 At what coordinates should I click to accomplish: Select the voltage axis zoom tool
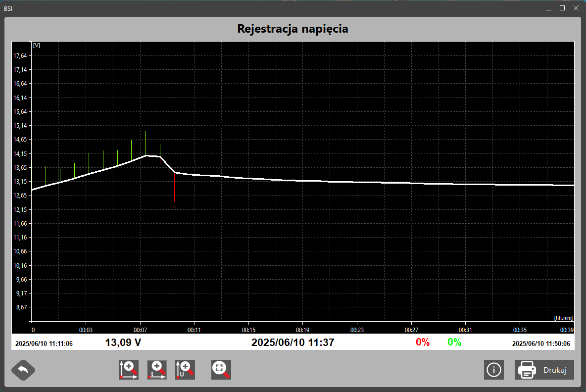pos(185,369)
